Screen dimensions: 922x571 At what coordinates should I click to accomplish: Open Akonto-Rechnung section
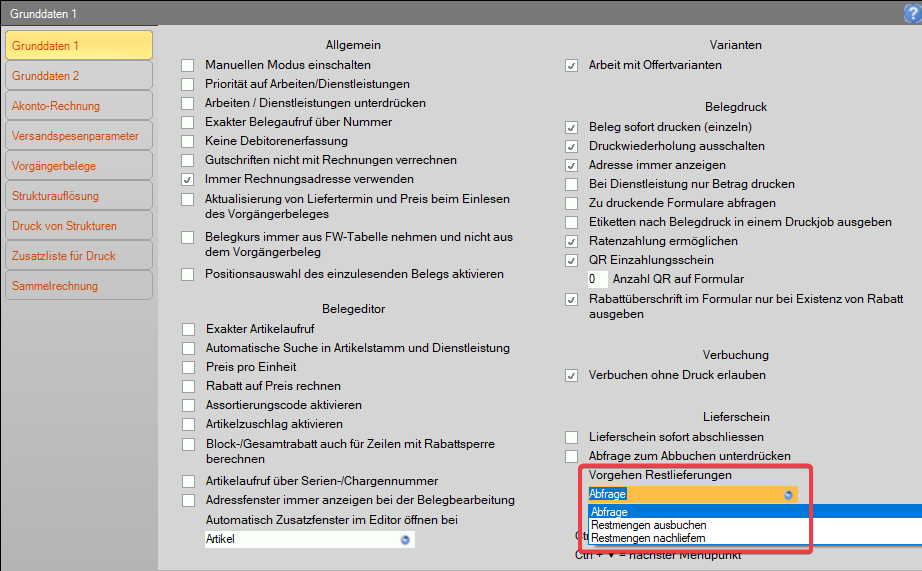click(79, 106)
